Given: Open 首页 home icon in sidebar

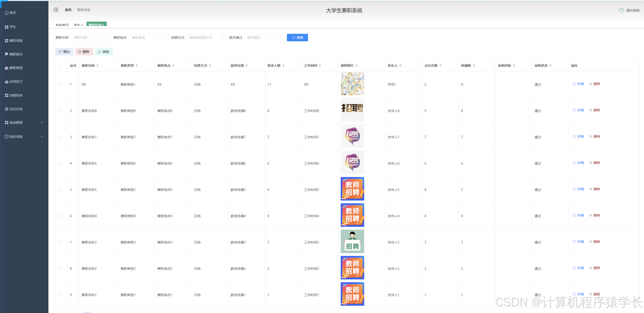Looking at the screenshot, I should coord(7,13).
